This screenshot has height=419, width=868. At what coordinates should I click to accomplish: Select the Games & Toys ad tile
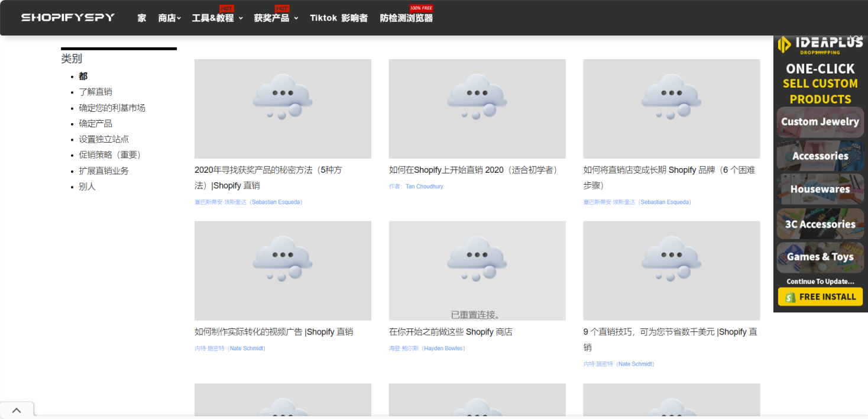820,257
